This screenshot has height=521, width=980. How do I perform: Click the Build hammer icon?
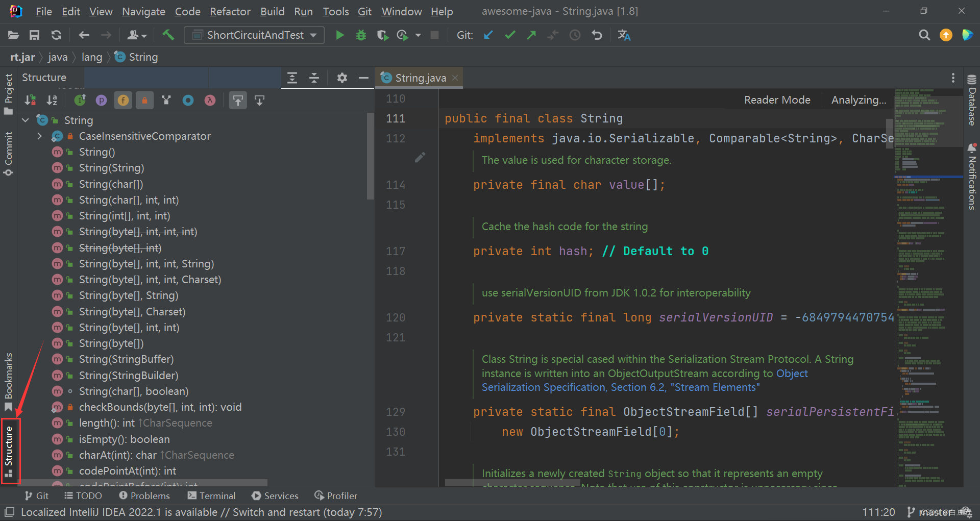pos(168,35)
